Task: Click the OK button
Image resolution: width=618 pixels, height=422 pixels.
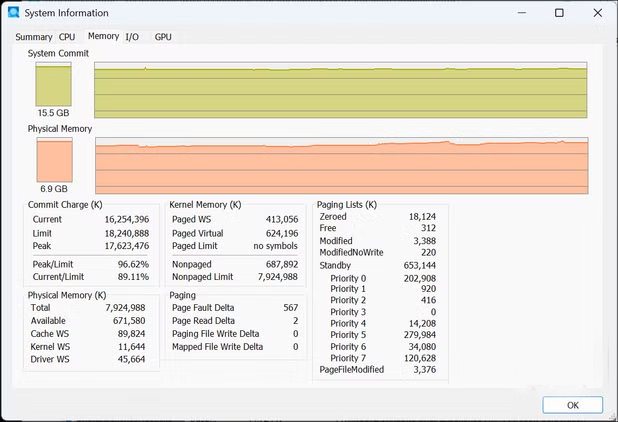Action: tap(572, 405)
